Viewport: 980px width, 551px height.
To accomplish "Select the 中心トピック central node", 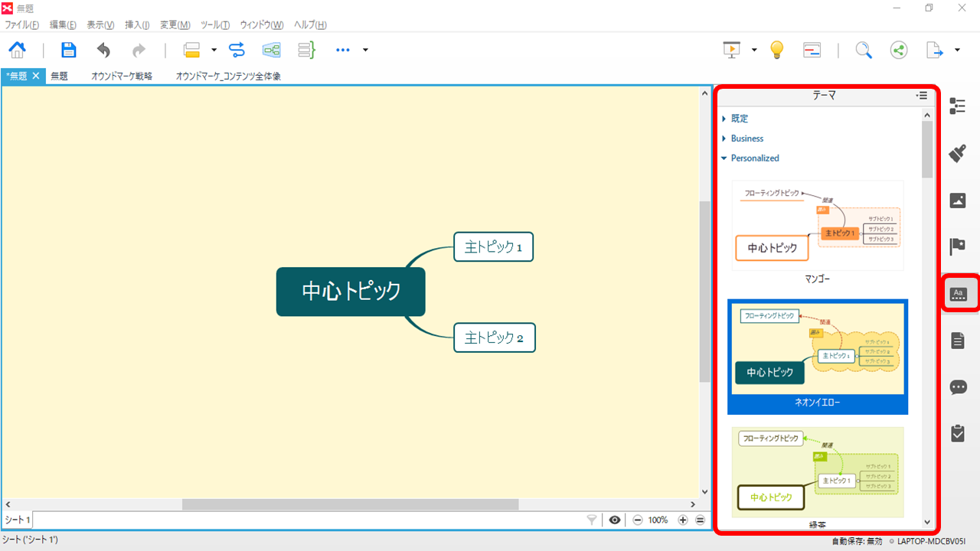I will point(351,292).
